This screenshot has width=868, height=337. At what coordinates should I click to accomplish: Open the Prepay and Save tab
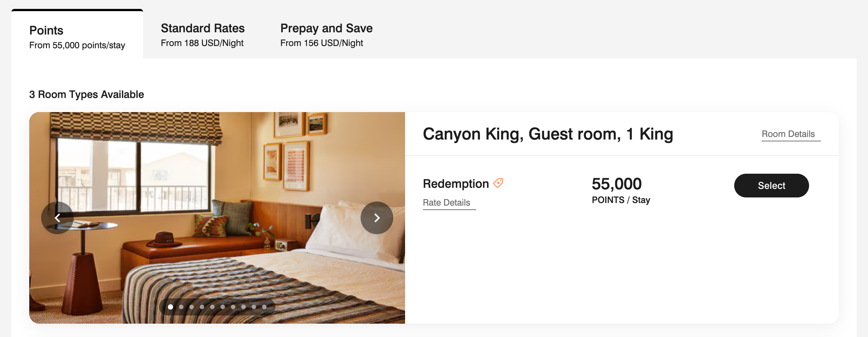[326, 35]
